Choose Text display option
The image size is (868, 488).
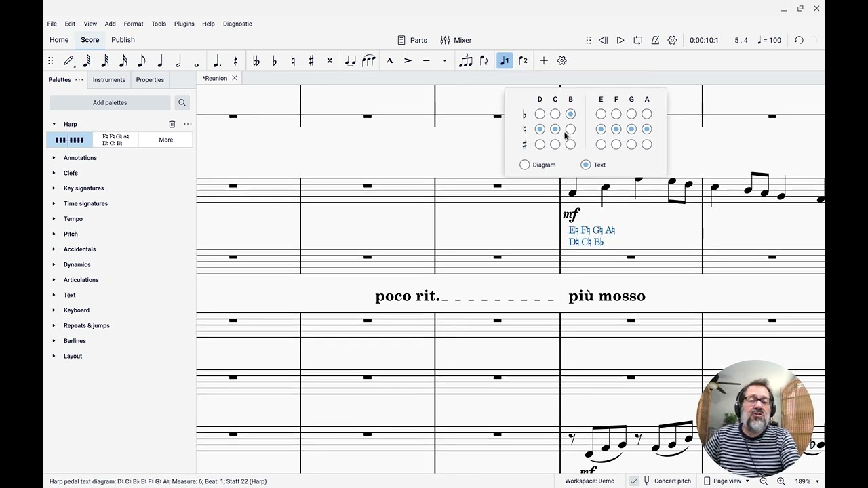click(x=586, y=165)
